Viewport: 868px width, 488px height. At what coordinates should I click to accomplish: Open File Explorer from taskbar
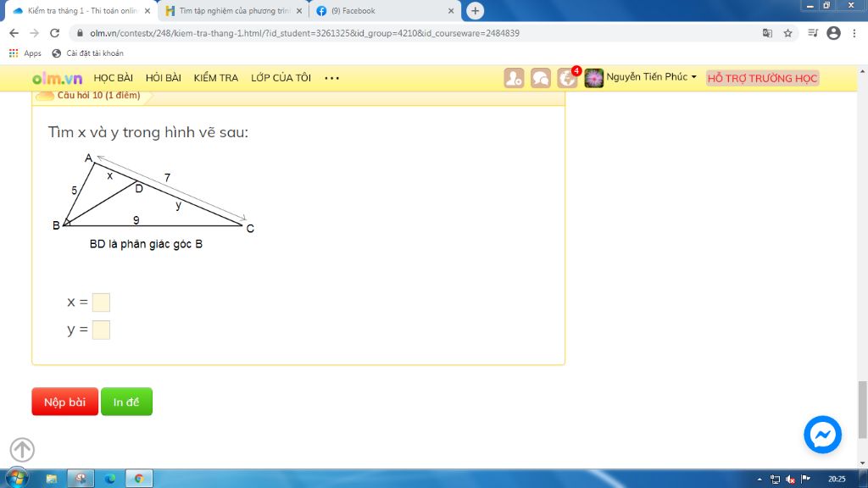pyautogui.click(x=52, y=479)
